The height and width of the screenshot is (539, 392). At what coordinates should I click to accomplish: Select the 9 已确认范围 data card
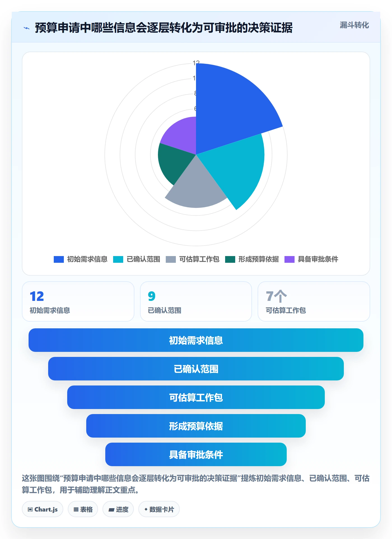click(x=196, y=301)
